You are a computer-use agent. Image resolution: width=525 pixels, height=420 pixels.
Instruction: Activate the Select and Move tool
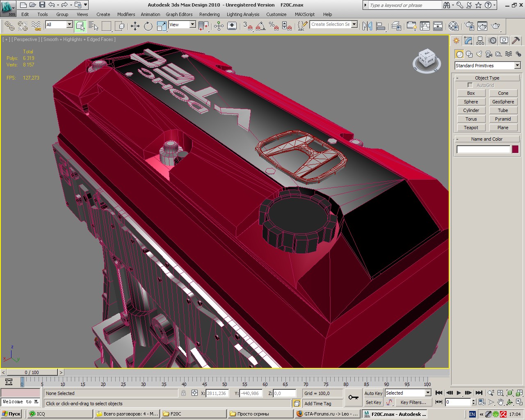click(x=135, y=26)
